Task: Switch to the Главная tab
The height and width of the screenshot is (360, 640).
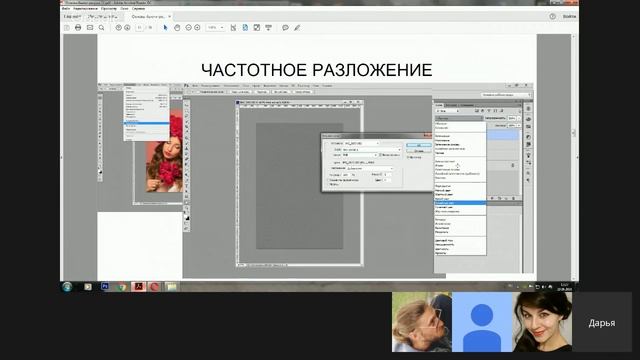Action: click(73, 17)
